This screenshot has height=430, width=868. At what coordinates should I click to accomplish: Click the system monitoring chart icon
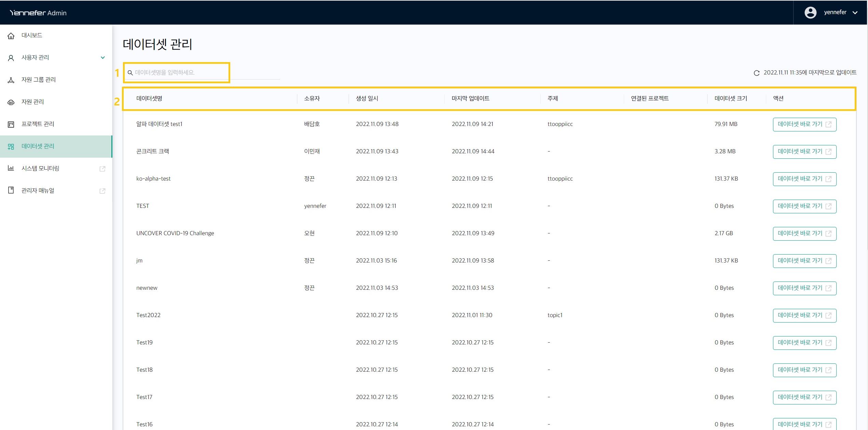(11, 168)
